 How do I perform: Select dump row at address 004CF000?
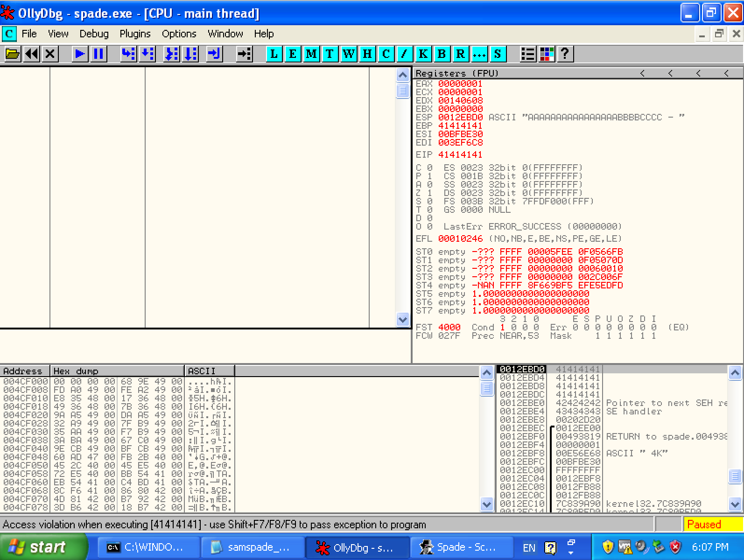(117, 381)
